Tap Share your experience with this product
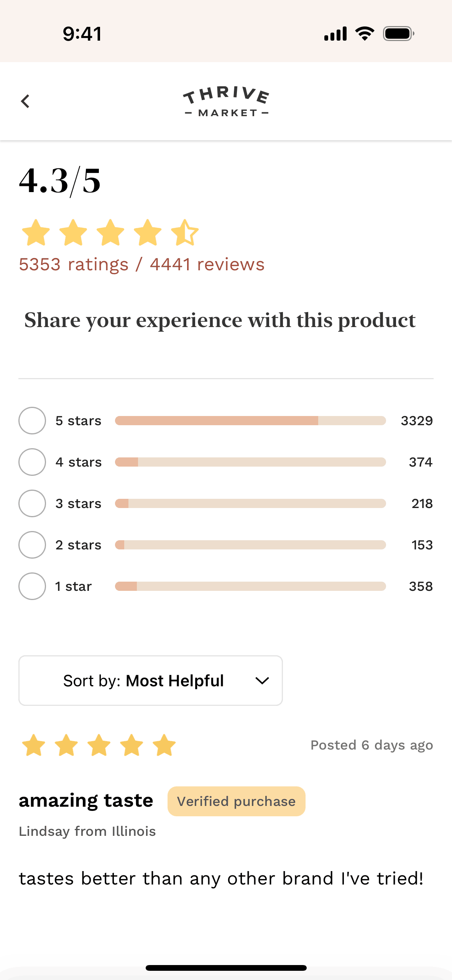Screen dimensions: 452x980 coord(220,320)
